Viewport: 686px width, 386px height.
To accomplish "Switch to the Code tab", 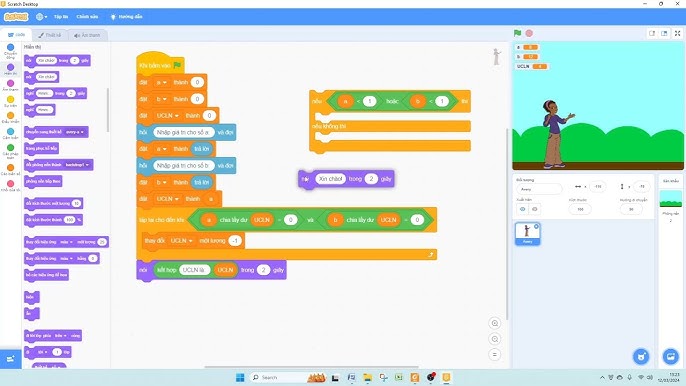I will click(17, 35).
